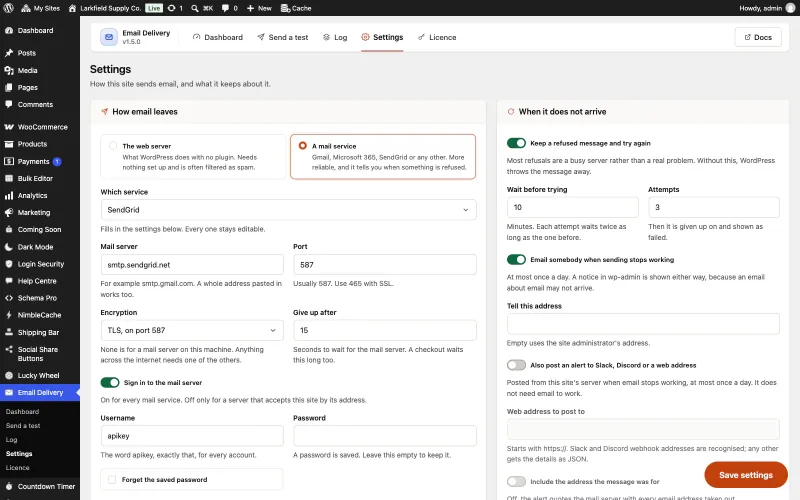
Task: Open the New content menu
Action: pos(259,8)
